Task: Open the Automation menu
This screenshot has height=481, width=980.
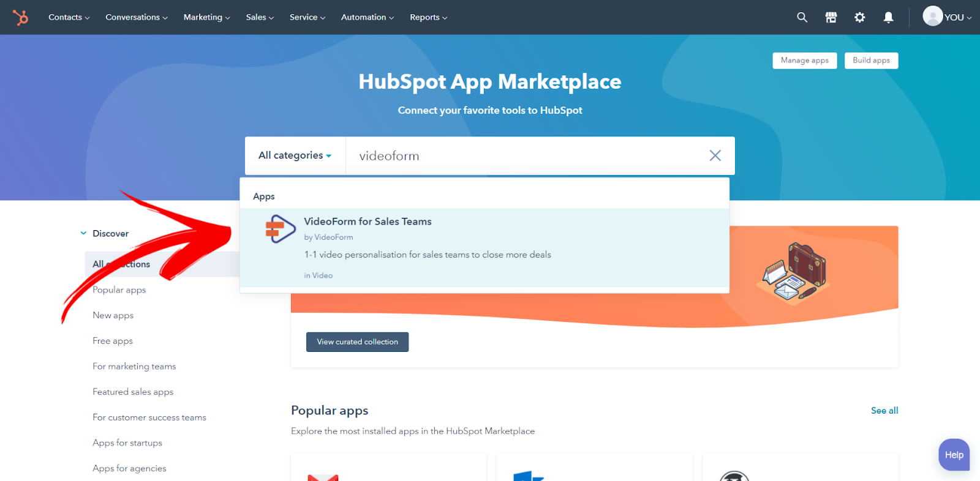Action: (x=367, y=17)
